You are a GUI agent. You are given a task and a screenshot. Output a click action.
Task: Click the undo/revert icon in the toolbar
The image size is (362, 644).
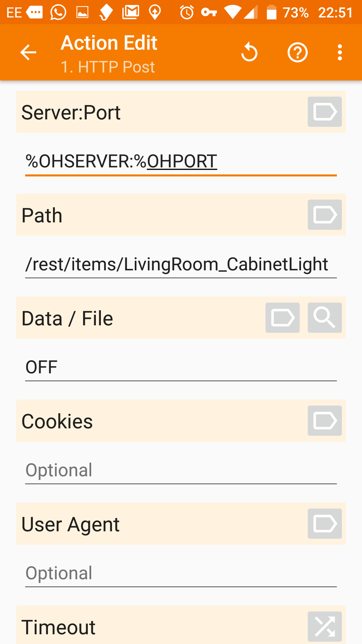click(x=249, y=52)
